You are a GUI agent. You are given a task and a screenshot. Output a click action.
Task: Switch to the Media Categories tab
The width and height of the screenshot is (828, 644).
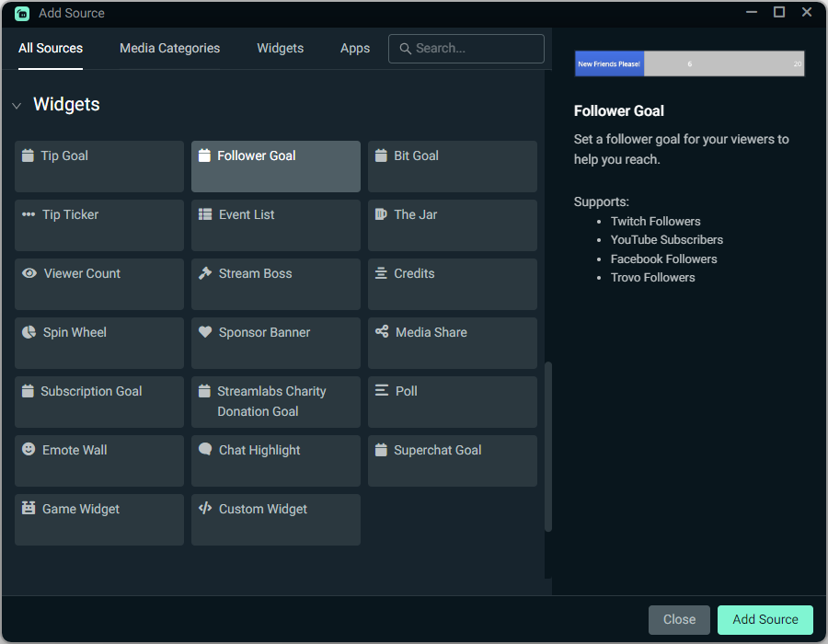pos(169,48)
